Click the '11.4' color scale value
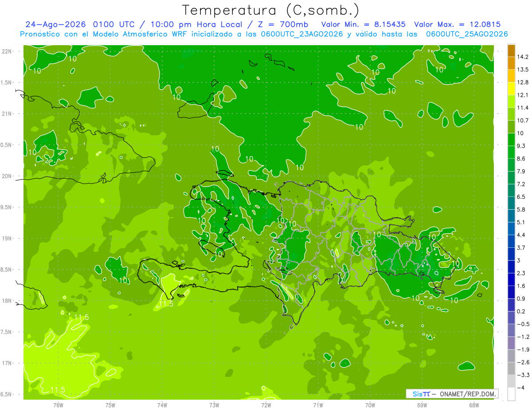 click(x=524, y=108)
